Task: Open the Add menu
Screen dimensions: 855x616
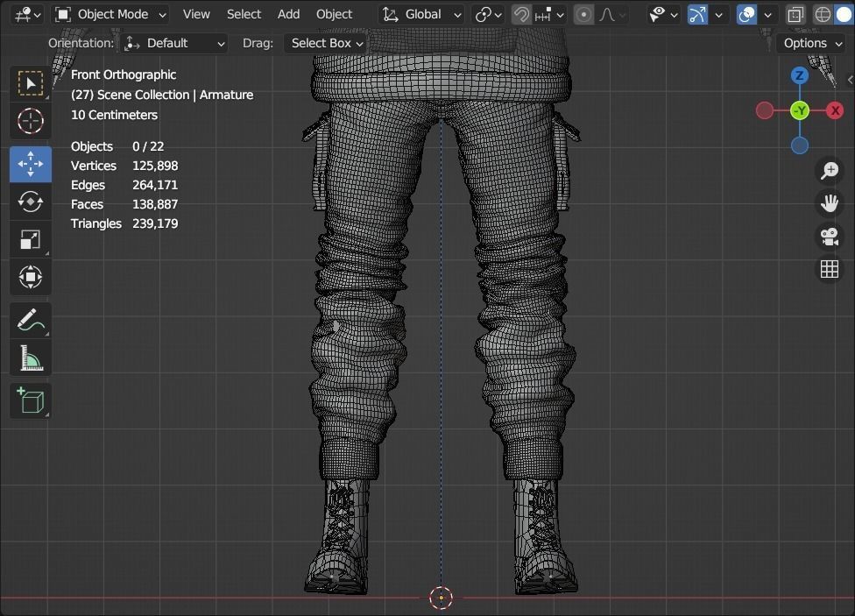Action: tap(288, 15)
